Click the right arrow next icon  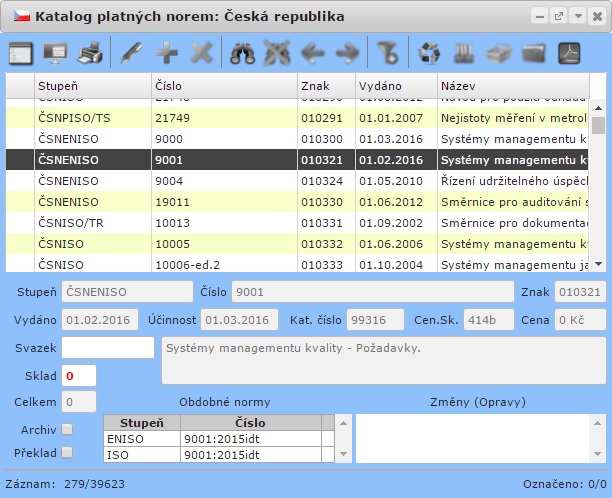click(347, 53)
